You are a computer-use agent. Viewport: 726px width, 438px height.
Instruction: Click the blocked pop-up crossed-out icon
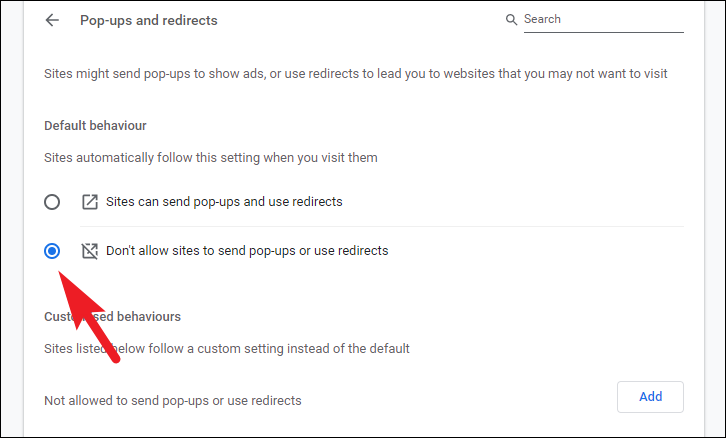pos(90,251)
